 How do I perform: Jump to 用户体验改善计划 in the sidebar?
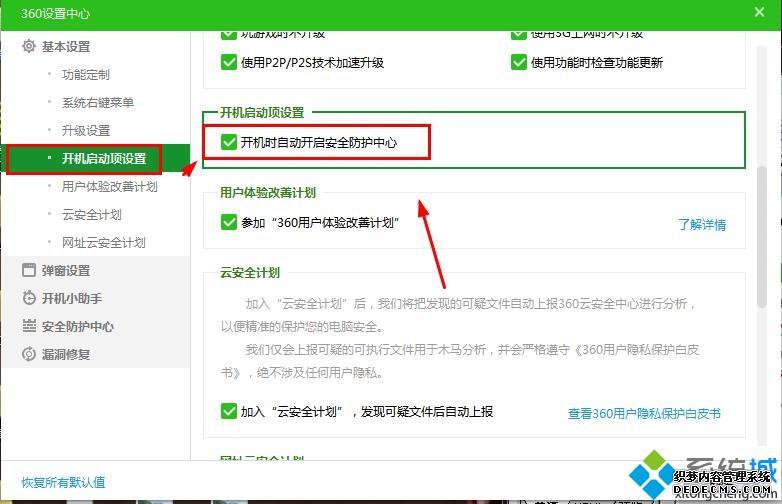109,186
